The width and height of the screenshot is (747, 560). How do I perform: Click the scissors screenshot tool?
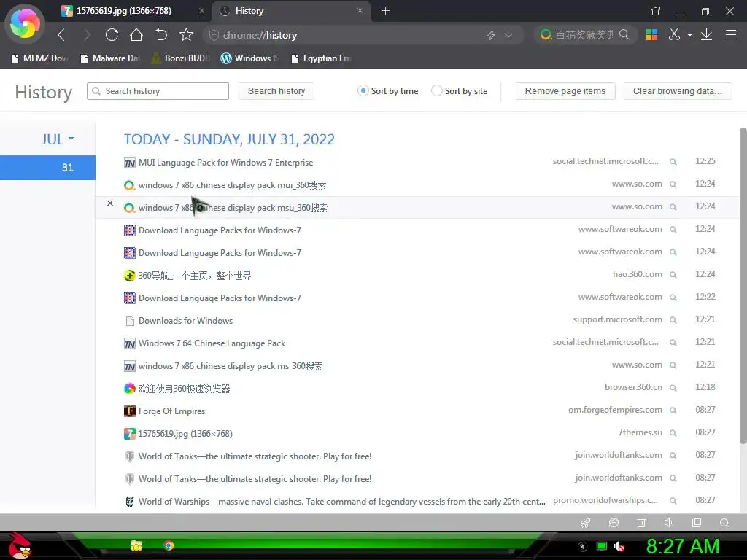click(673, 35)
